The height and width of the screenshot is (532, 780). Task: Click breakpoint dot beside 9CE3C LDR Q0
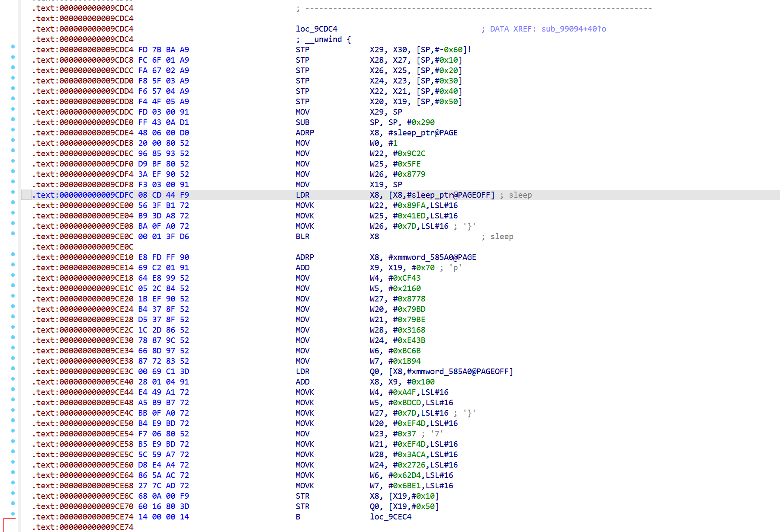pyautogui.click(x=13, y=368)
